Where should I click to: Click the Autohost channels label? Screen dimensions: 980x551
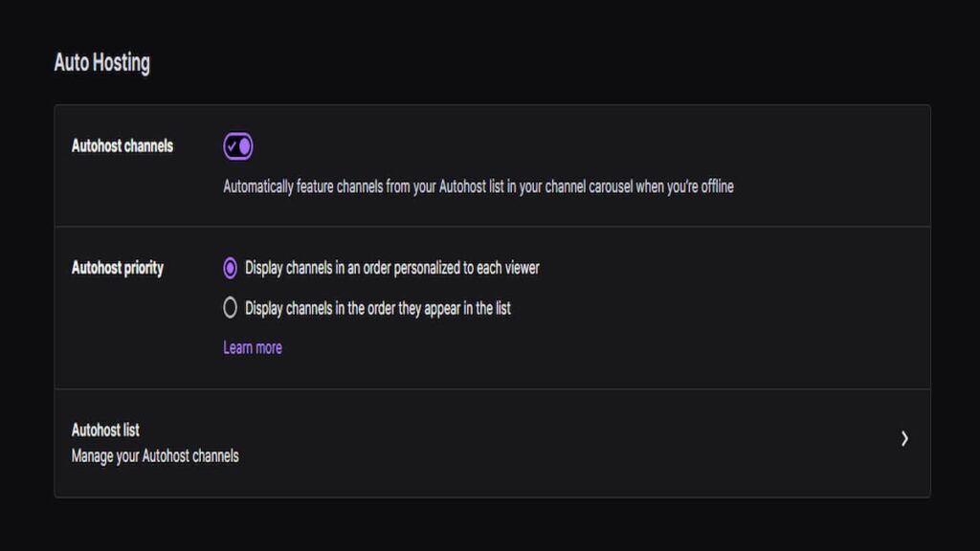point(122,146)
